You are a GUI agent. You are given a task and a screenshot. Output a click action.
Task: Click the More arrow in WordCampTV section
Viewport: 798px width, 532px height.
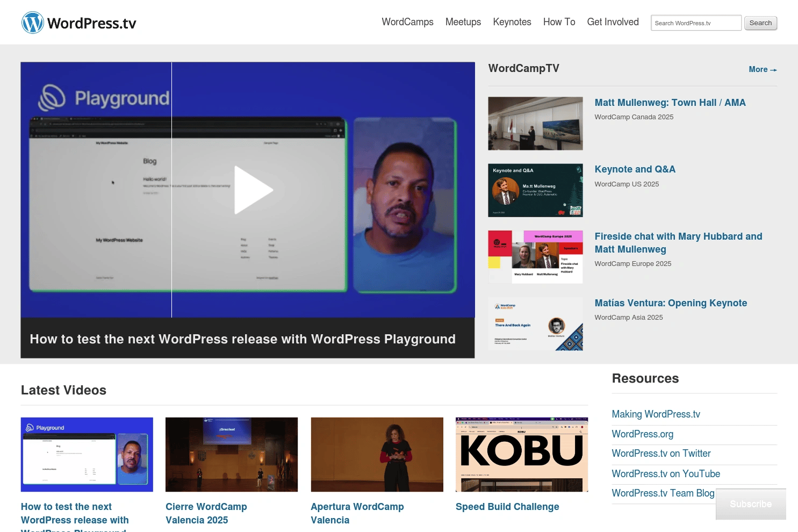762,69
